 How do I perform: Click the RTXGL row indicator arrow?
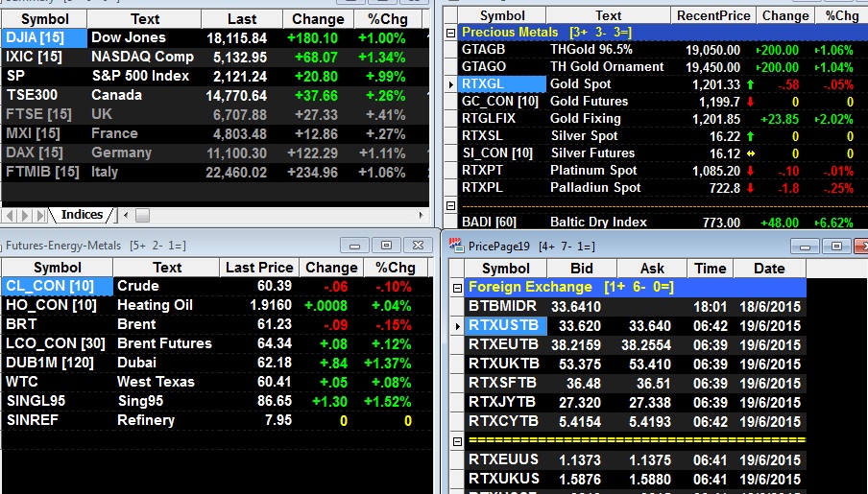(x=450, y=84)
